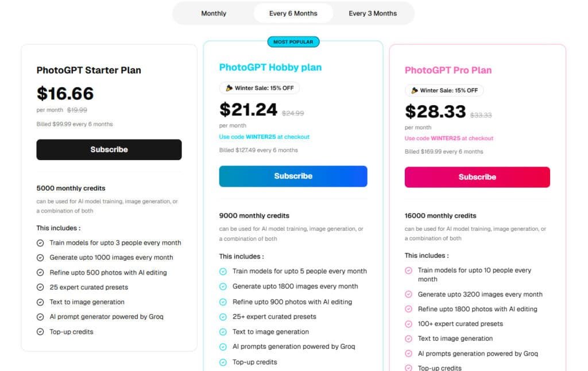Toggle the check beside "25 expert curated presets"
Viewport: 588px width, 371px height.
click(x=40, y=287)
